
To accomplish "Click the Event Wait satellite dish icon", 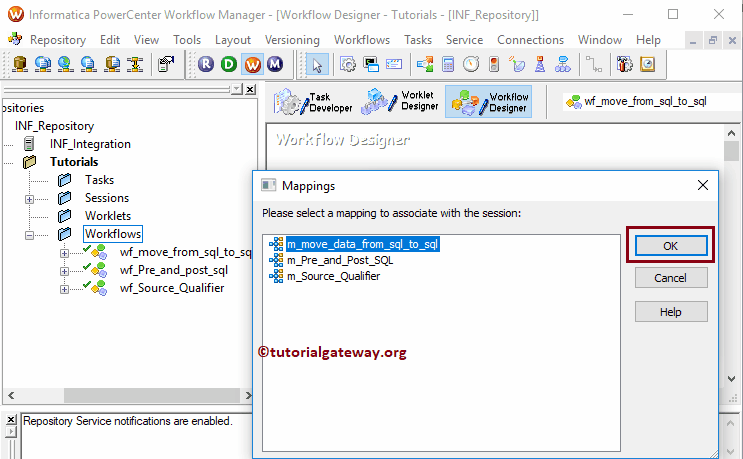I will click(x=517, y=63).
